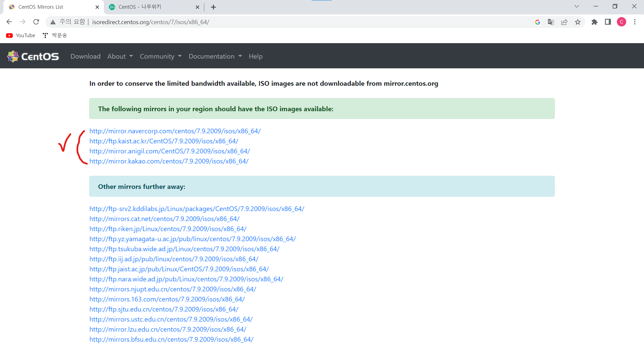Expand the About dropdown menu
This screenshot has height=345, width=644.
click(120, 56)
